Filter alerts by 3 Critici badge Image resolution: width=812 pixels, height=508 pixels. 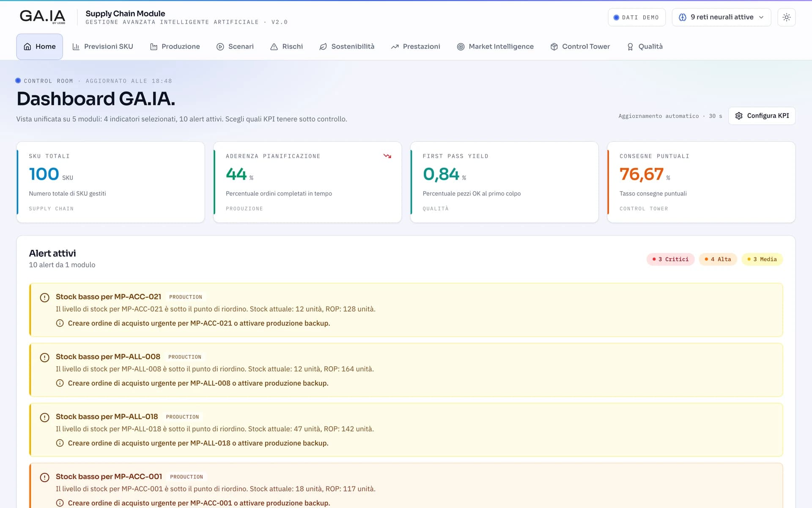tap(670, 259)
